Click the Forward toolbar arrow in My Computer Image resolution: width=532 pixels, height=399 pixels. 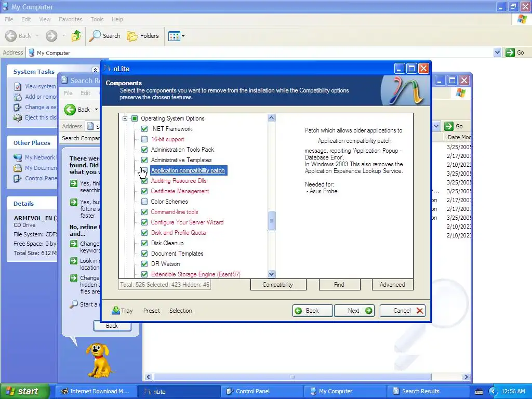[51, 36]
